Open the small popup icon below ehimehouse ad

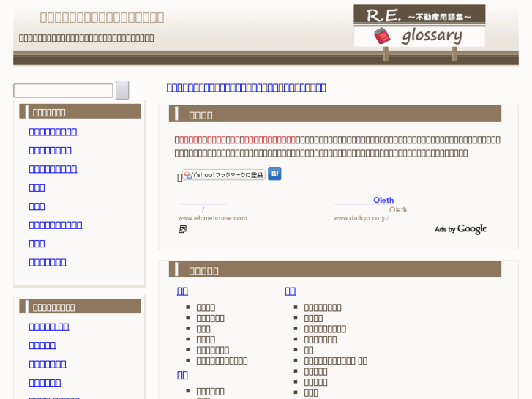(x=182, y=230)
